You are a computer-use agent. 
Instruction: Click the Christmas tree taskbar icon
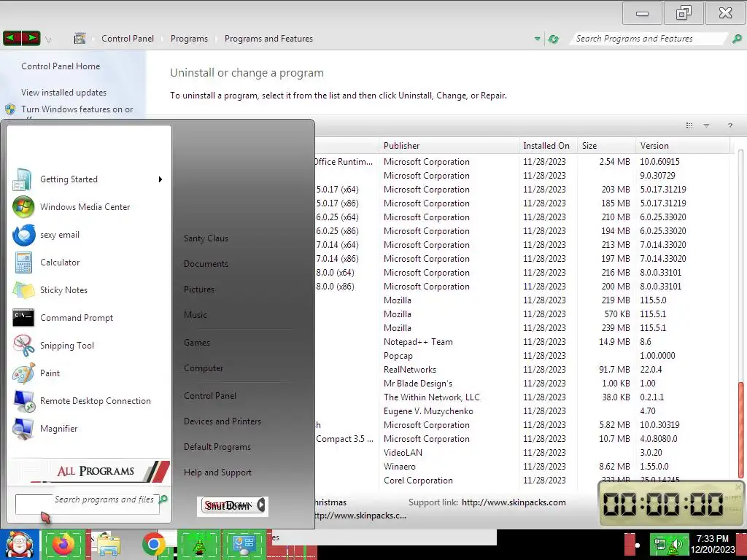coord(198,545)
